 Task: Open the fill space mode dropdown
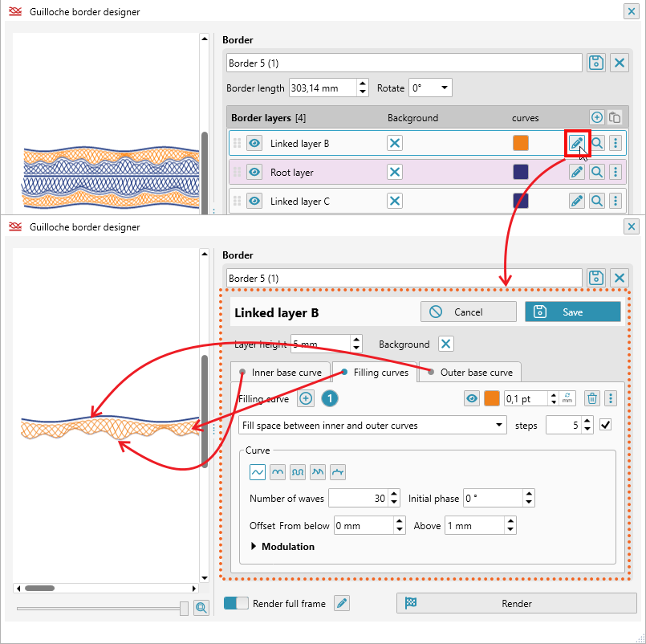372,425
